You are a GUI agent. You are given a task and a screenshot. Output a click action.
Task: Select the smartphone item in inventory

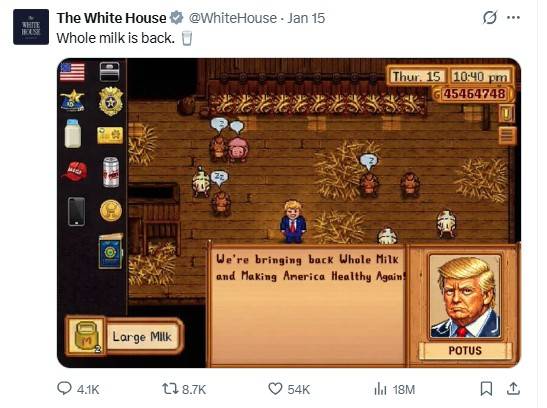click(76, 211)
